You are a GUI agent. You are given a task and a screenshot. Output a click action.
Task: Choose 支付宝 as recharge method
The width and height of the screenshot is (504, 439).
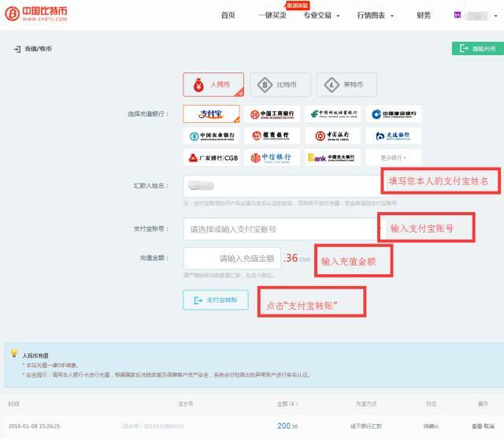pyautogui.click(x=211, y=113)
